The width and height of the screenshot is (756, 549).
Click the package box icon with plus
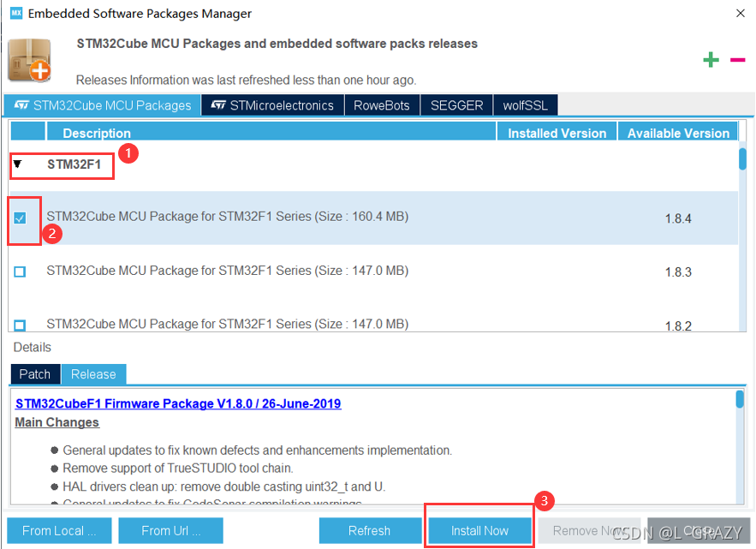pyautogui.click(x=30, y=60)
